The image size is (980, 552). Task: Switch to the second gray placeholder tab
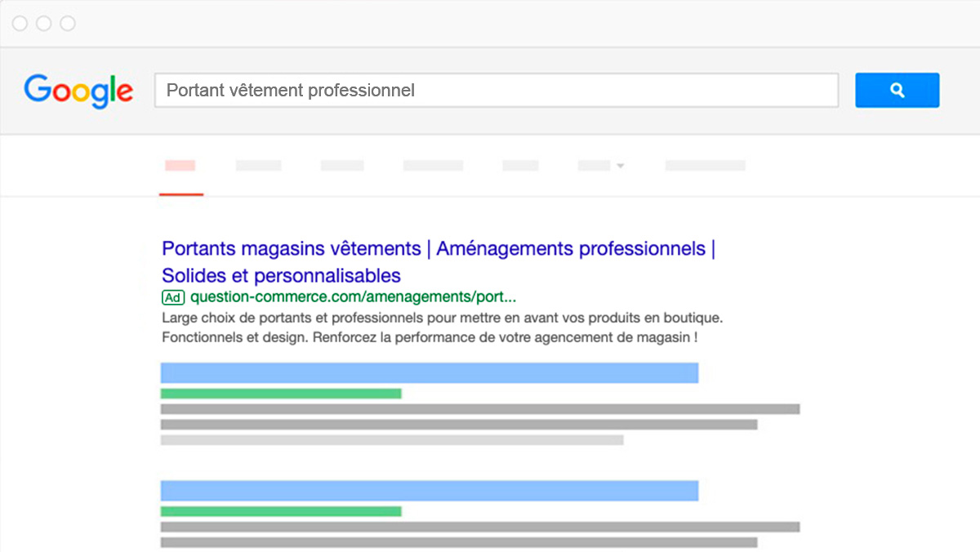[x=342, y=166]
